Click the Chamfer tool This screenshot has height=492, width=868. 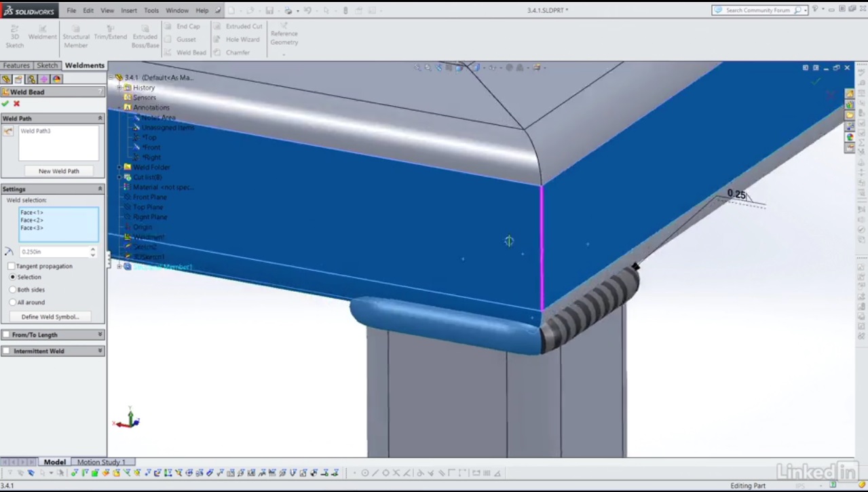pyautogui.click(x=238, y=52)
